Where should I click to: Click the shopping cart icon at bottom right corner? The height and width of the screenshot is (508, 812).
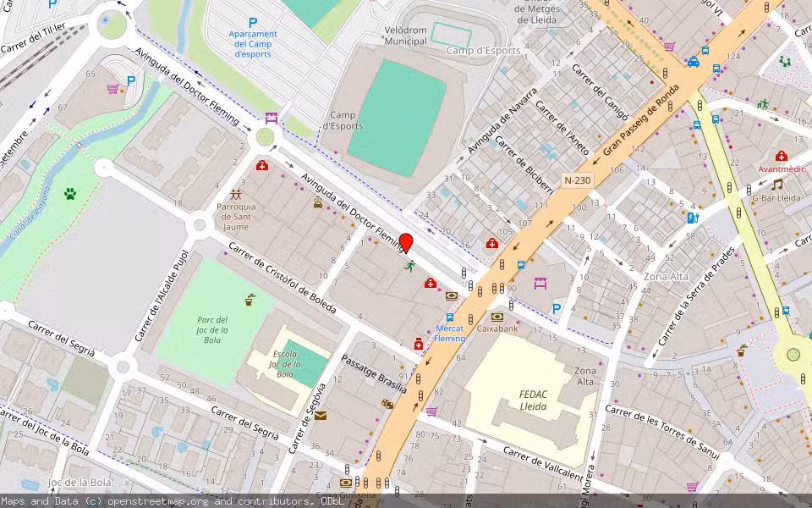pyautogui.click(x=692, y=487)
